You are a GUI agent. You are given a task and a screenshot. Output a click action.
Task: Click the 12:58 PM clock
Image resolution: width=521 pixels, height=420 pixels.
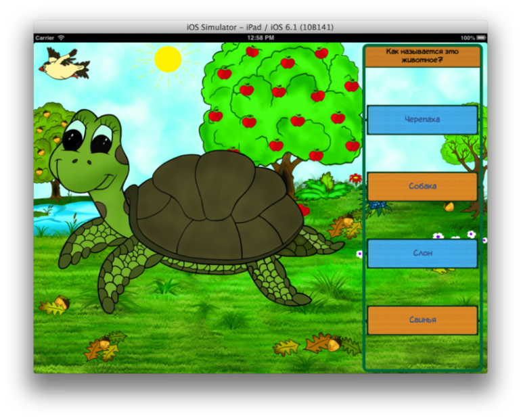point(260,38)
